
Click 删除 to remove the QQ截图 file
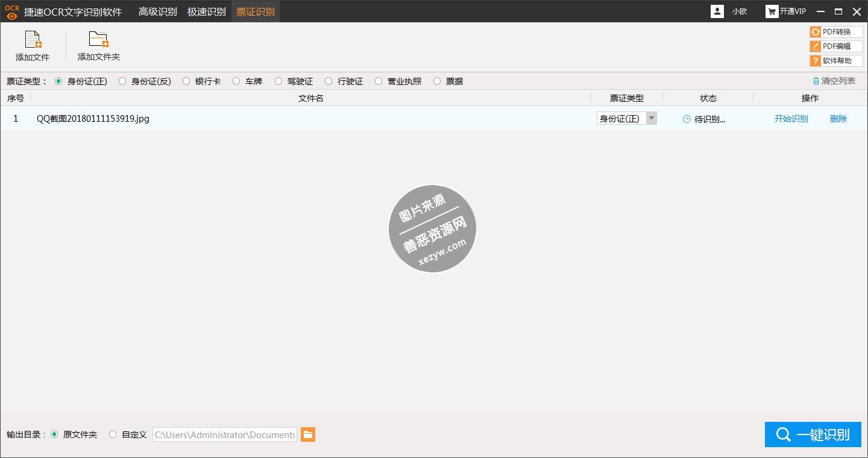pyautogui.click(x=838, y=119)
